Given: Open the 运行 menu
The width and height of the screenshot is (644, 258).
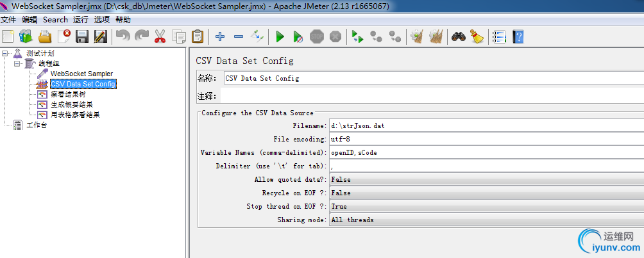Looking at the screenshot, I should [x=81, y=20].
